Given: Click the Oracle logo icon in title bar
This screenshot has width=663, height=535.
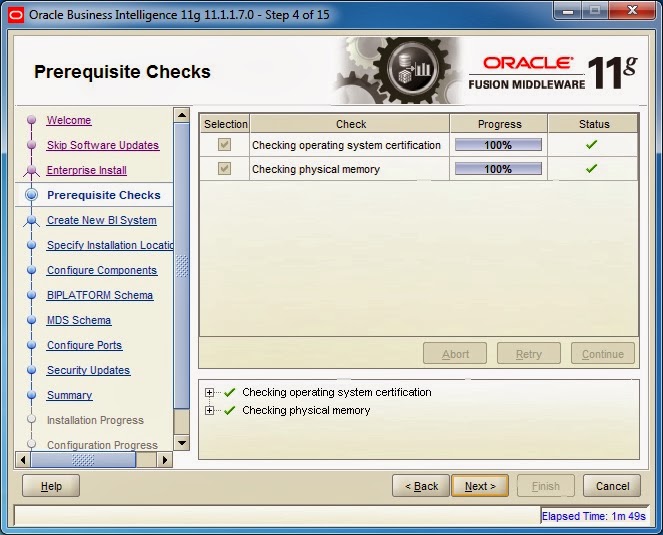Looking at the screenshot, I should coord(16,15).
